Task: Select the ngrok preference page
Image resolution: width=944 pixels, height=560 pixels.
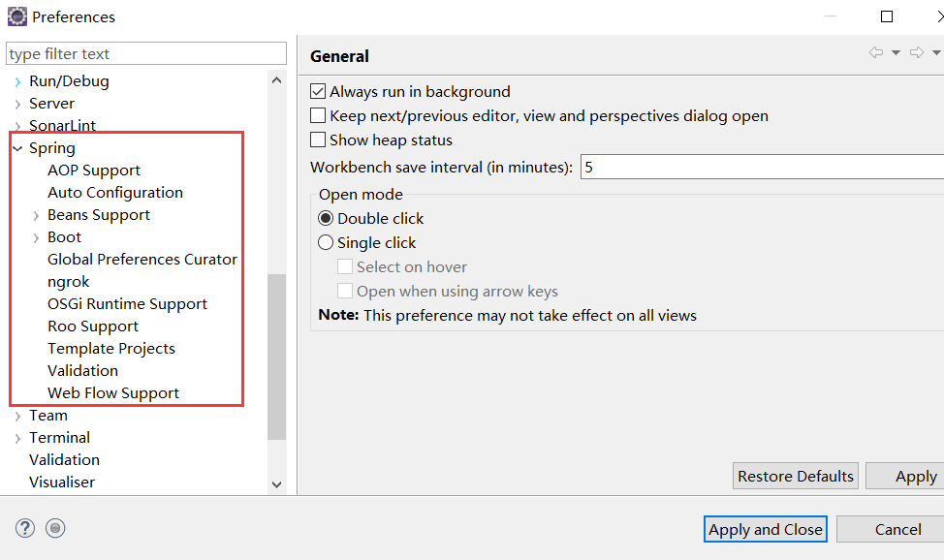Action: point(68,282)
